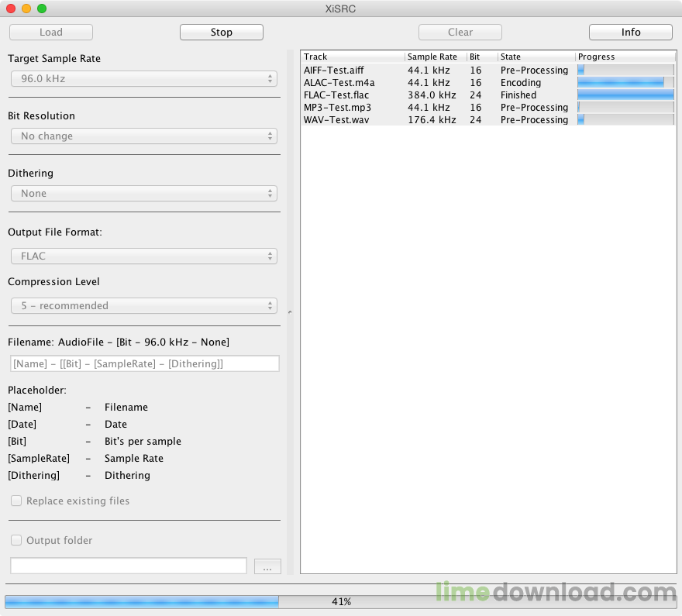Click the Load button
This screenshot has width=682, height=616.
[x=51, y=33]
